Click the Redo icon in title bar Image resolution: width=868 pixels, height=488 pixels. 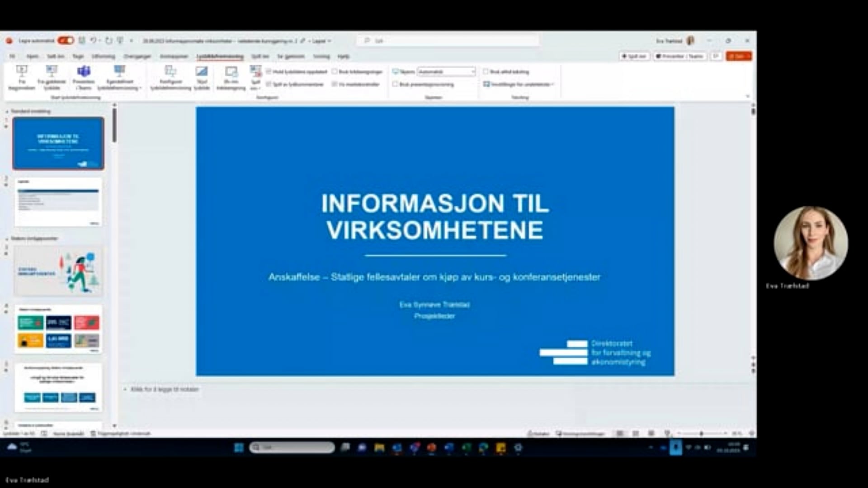point(109,41)
